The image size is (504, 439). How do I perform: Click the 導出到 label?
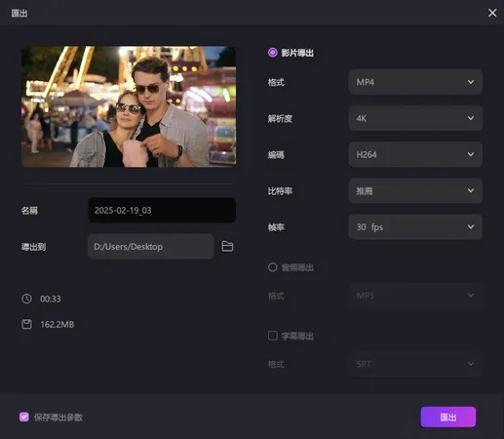click(33, 247)
